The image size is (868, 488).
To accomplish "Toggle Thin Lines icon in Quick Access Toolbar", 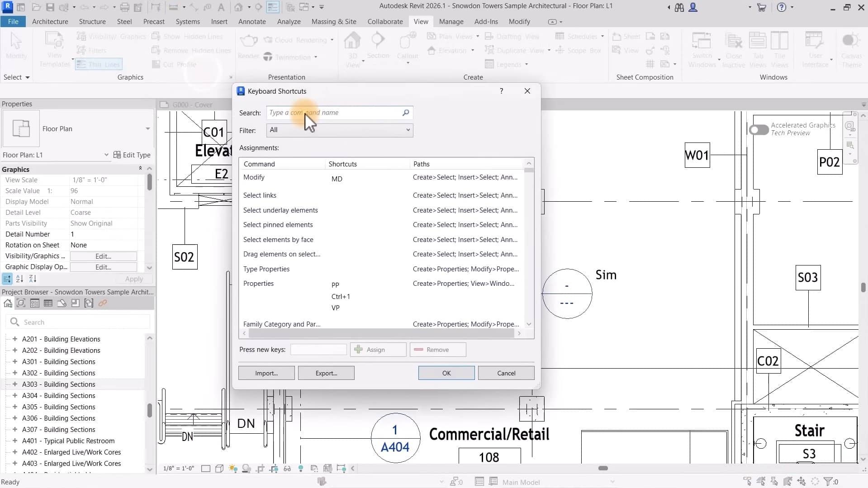I will tap(273, 7).
